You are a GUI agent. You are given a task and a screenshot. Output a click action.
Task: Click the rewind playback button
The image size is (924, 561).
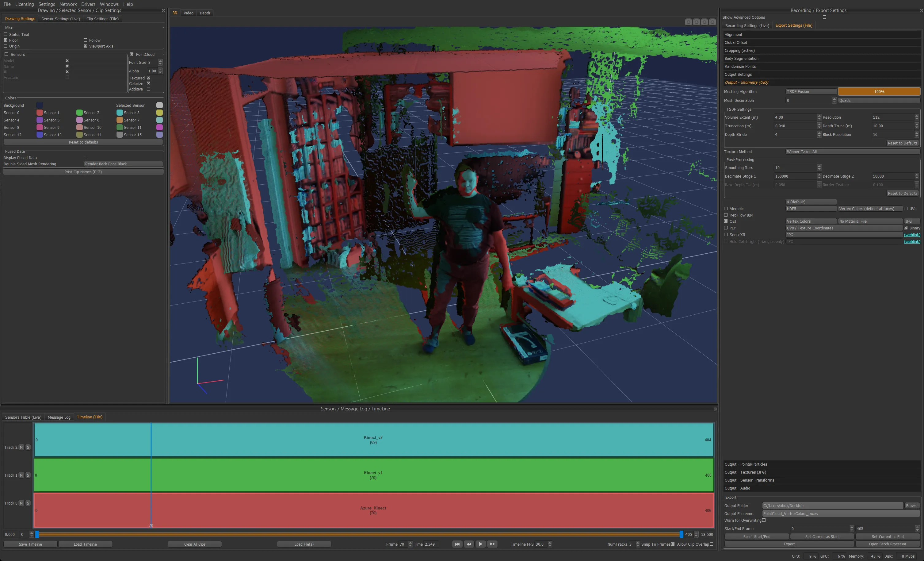click(469, 544)
